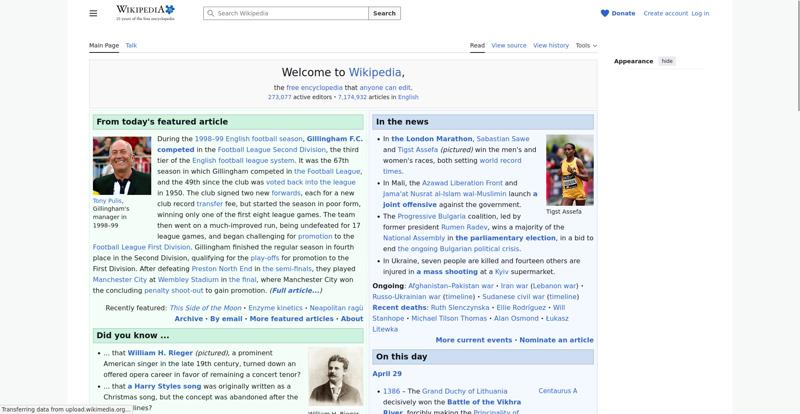Click the Log in link
Screen dimensions: 800x414
(700, 13)
